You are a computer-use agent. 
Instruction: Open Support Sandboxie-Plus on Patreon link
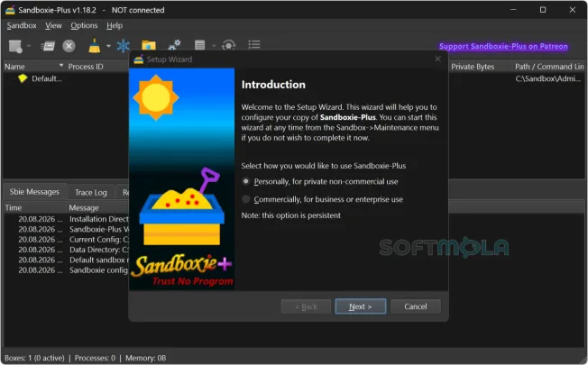(x=503, y=46)
